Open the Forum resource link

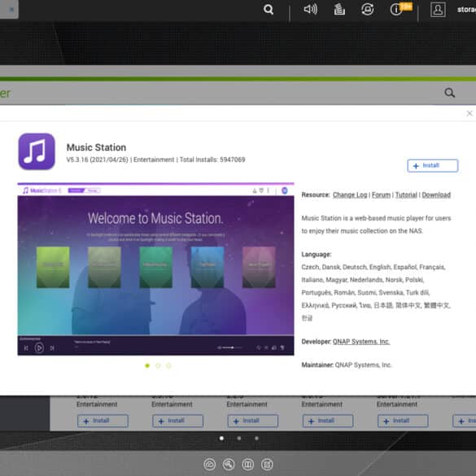pos(381,195)
